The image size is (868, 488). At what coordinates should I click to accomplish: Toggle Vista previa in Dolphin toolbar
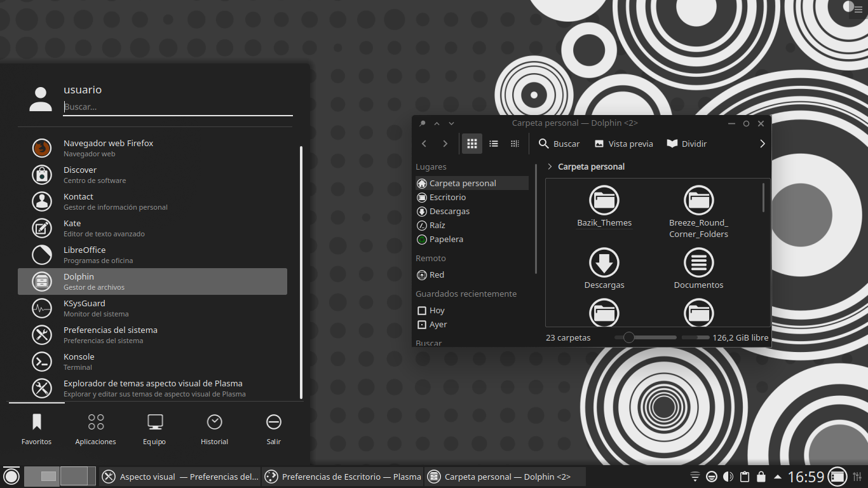(623, 144)
